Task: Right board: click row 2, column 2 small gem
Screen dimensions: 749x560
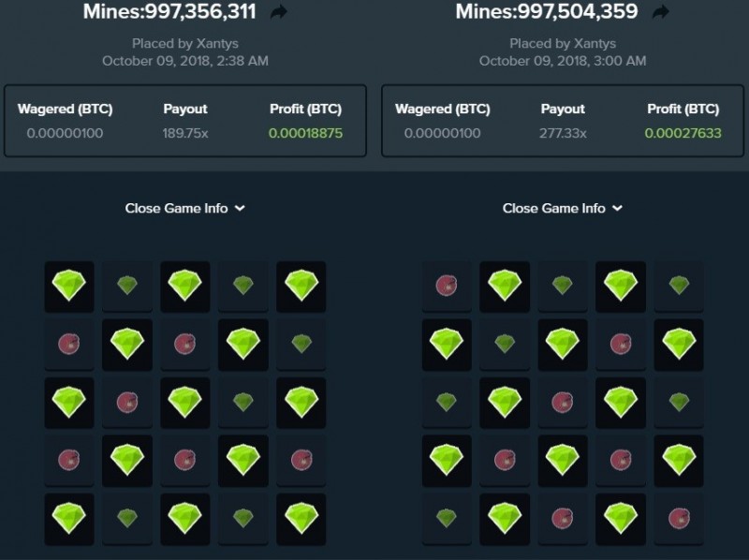Action: (x=505, y=344)
